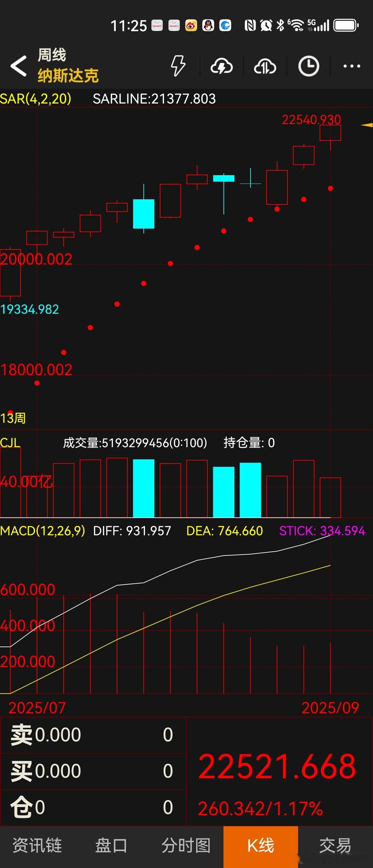Tap the NFC status icon
373x868 pixels.
[250, 25]
